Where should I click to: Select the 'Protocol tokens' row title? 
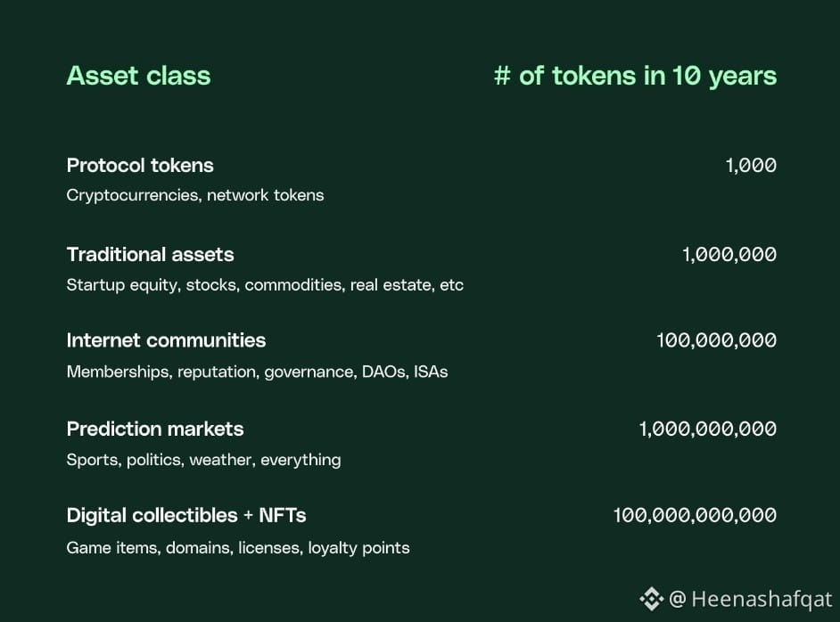click(140, 166)
